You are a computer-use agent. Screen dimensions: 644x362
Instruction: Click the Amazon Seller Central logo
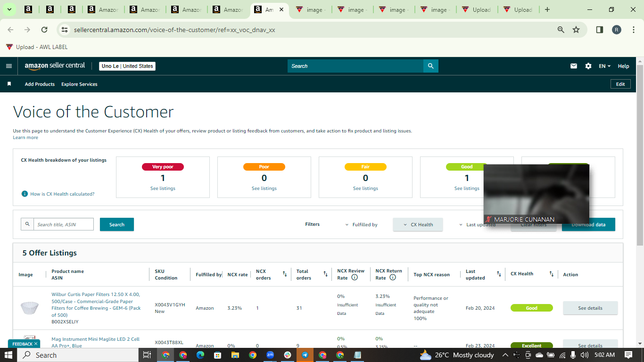click(x=55, y=66)
